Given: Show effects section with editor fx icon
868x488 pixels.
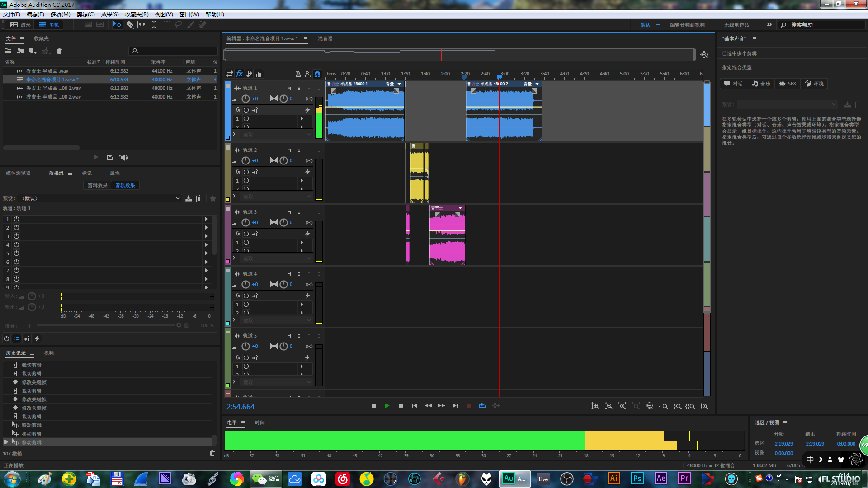Looking at the screenshot, I should (240, 74).
